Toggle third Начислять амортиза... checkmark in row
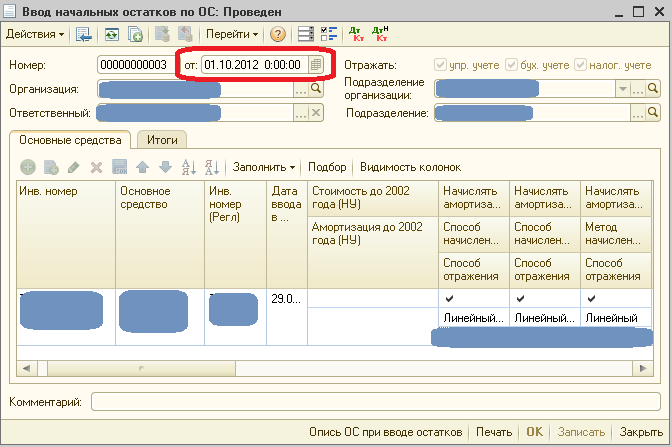672x447 pixels. [x=591, y=299]
